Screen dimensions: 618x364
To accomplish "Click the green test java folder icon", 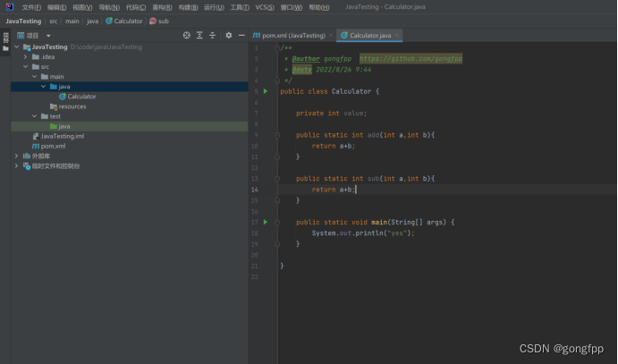I will 54,126.
